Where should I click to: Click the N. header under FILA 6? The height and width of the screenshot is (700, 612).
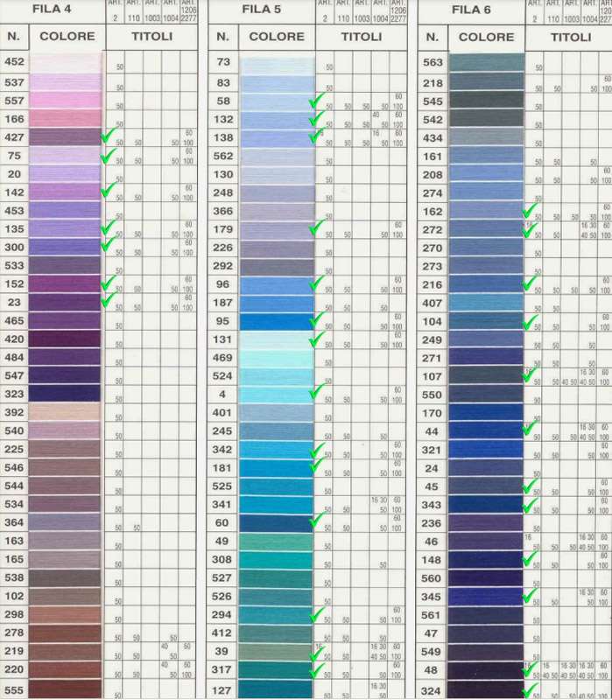click(x=432, y=37)
